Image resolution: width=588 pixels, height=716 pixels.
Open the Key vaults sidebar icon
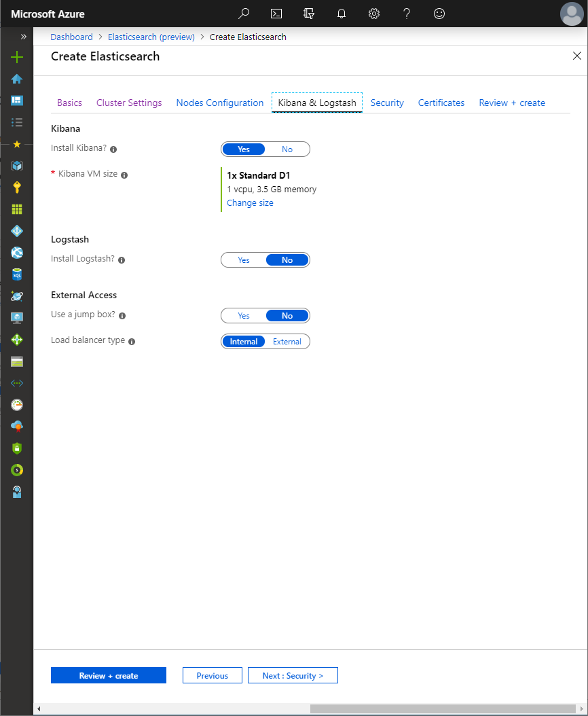(16, 187)
